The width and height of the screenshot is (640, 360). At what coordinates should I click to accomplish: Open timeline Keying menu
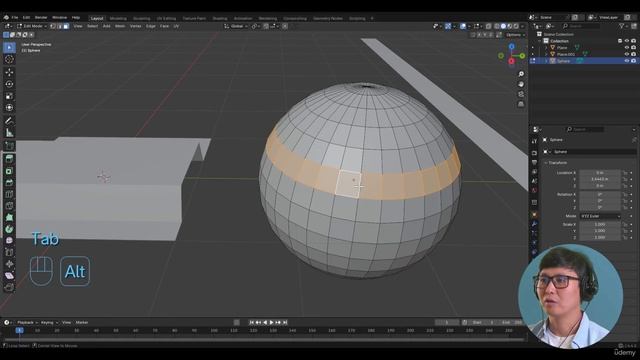coord(49,322)
